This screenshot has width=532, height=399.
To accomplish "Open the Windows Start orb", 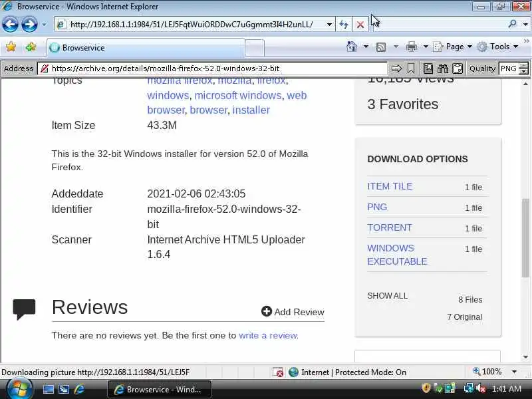I will [x=19, y=389].
